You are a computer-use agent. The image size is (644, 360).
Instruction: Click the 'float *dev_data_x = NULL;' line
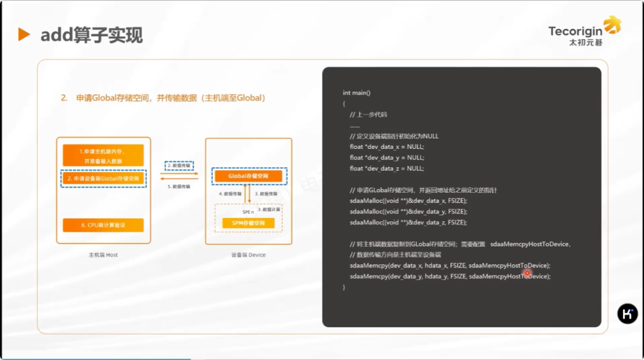[387, 146]
